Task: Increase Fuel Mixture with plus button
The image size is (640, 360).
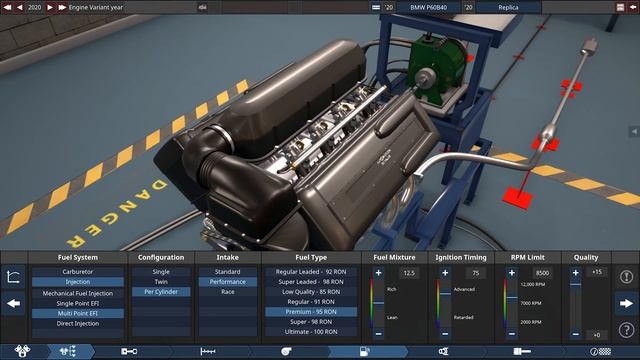Action: click(378, 273)
